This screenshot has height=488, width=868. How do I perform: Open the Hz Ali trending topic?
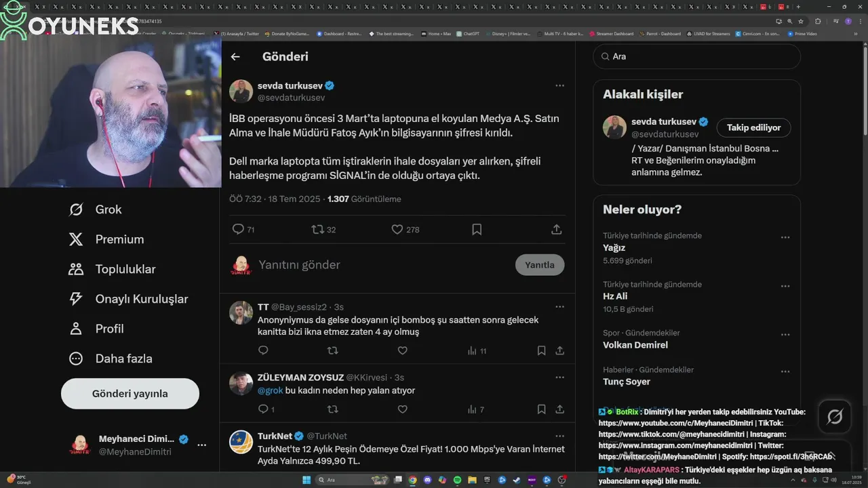pos(615,297)
